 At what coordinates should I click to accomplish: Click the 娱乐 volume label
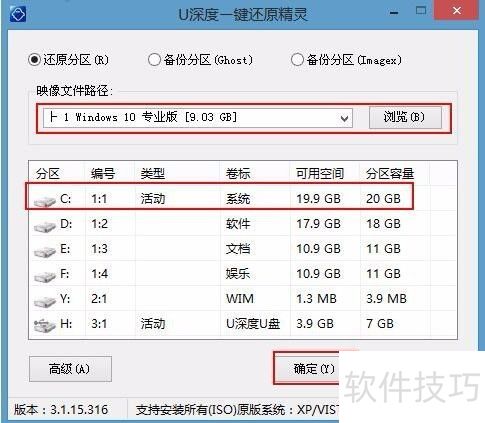(238, 274)
